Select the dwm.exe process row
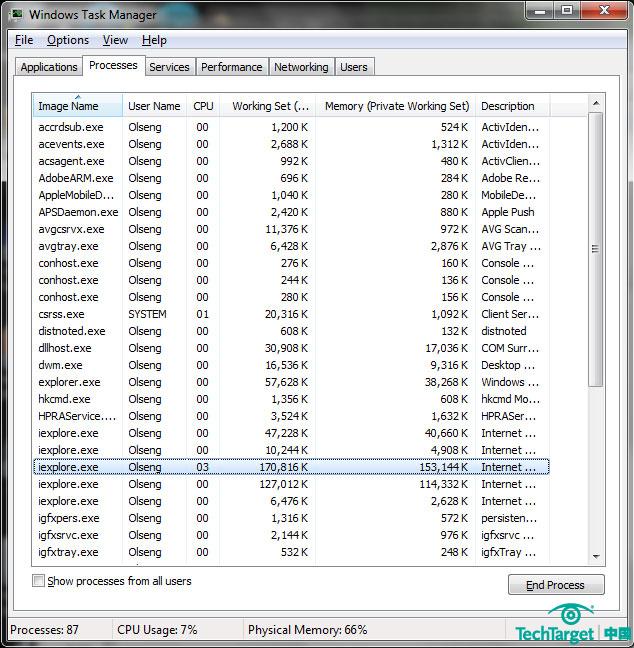 click(60, 365)
